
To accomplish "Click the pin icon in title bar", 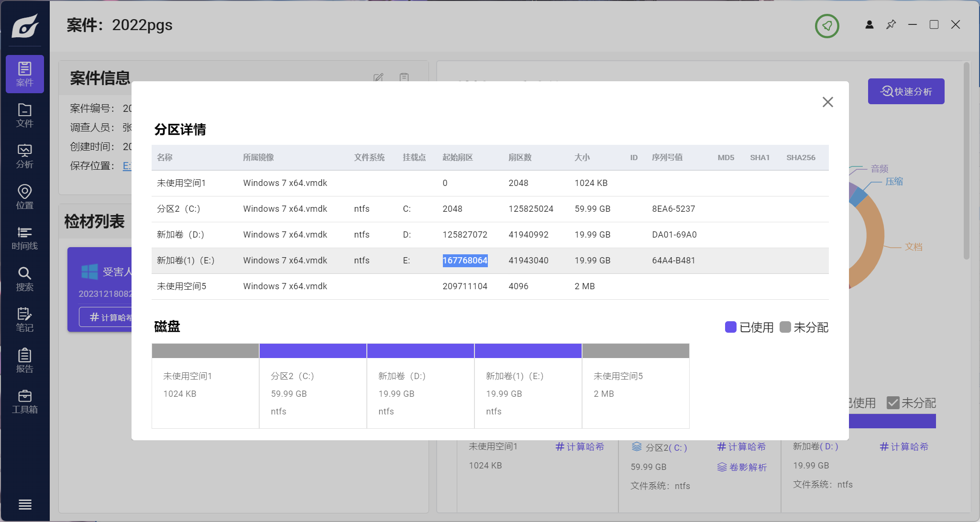I will pyautogui.click(x=891, y=24).
